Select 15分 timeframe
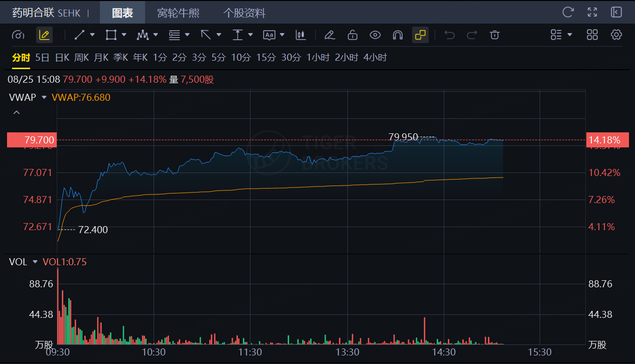Viewport: 635px width, 364px height. pyautogui.click(x=266, y=58)
